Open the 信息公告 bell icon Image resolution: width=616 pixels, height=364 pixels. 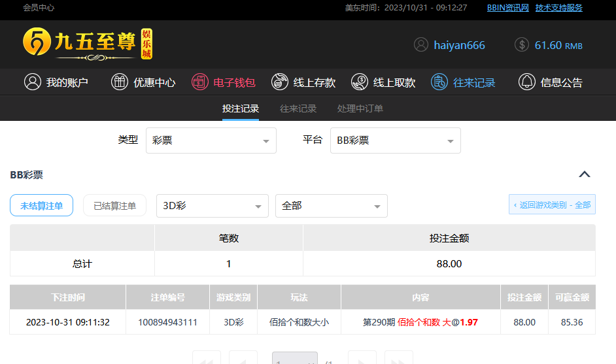pos(526,82)
